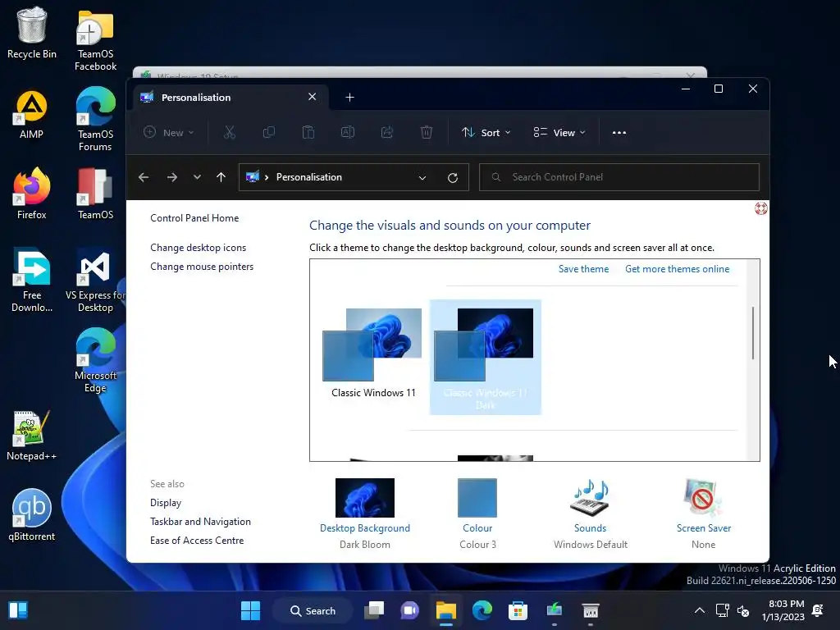Select Firefox desktop shortcut

click(x=32, y=194)
